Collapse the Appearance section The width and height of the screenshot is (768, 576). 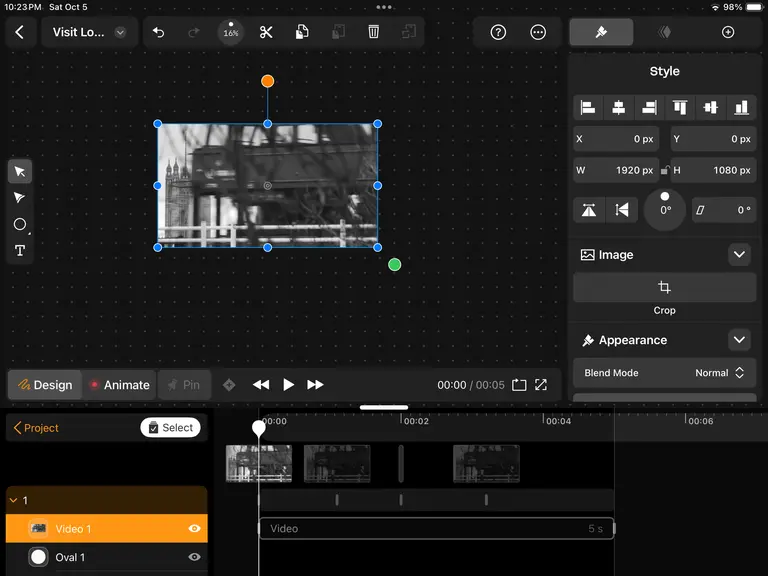click(739, 340)
